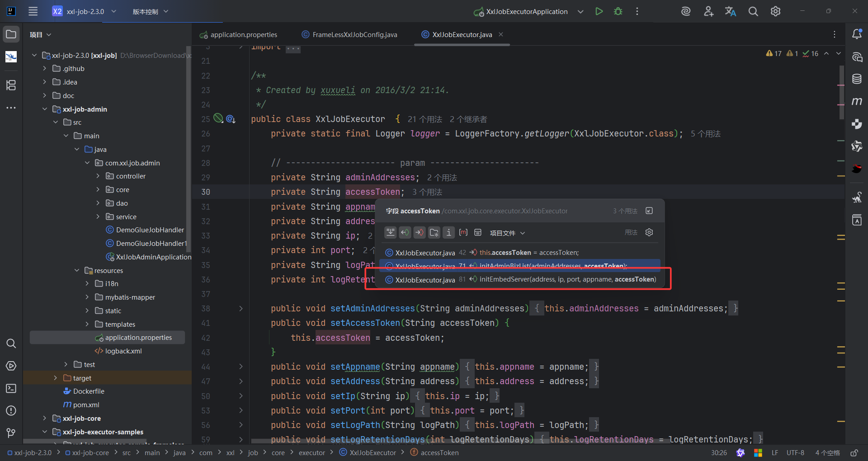The width and height of the screenshot is (868, 461).
Task: Toggle read-only lock in status bar
Action: [854, 453]
